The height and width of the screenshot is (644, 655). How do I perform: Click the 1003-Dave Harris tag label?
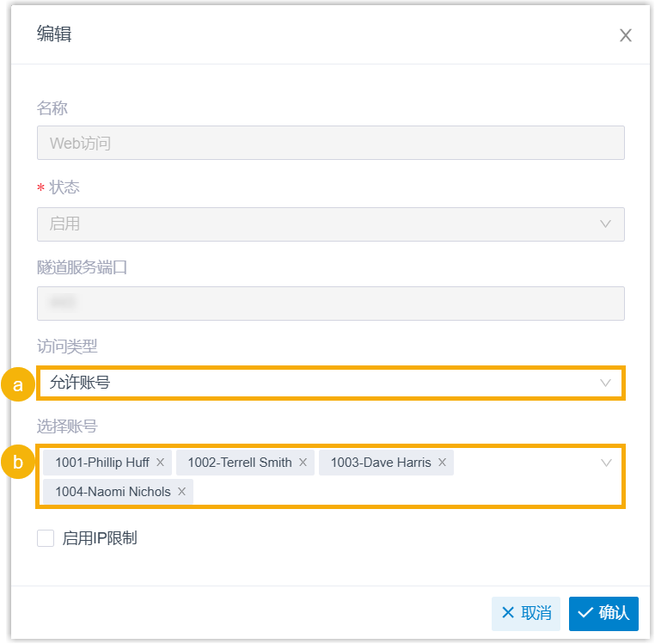click(x=380, y=463)
